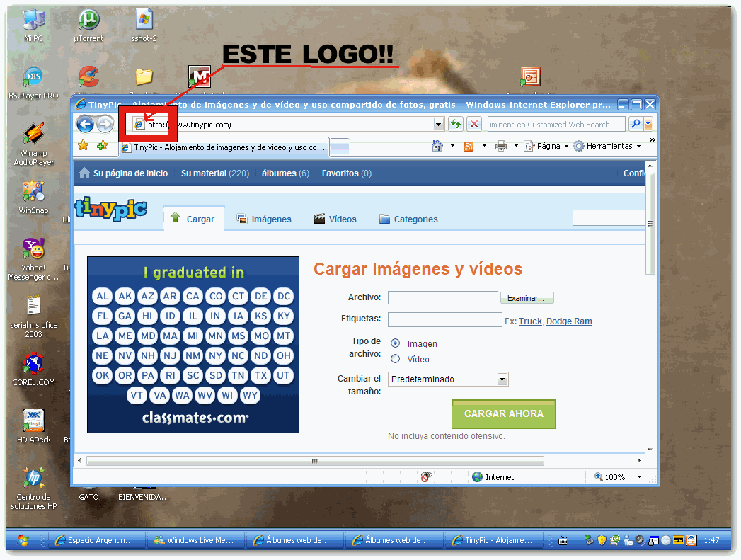Click the pop-up blocker icon in status bar
741x560 pixels.
tap(426, 477)
